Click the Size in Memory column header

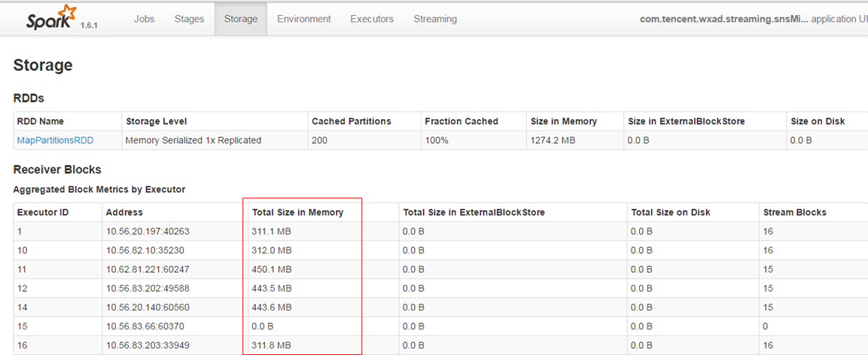(x=564, y=121)
